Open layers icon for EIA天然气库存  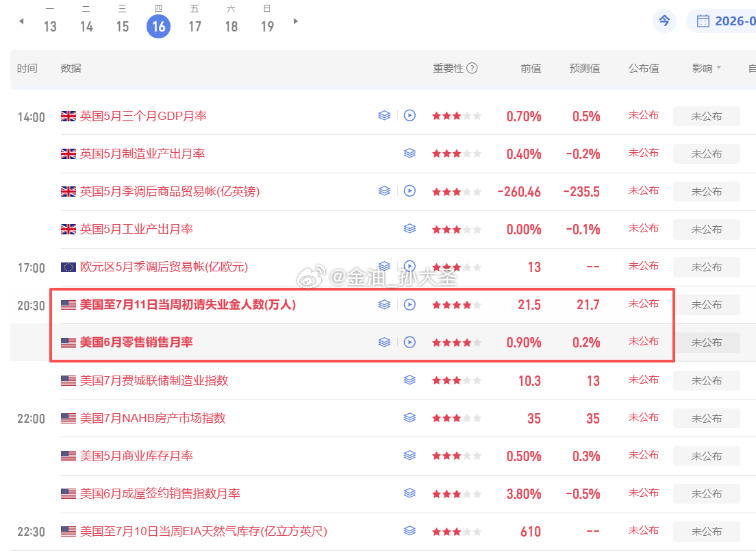point(409,531)
